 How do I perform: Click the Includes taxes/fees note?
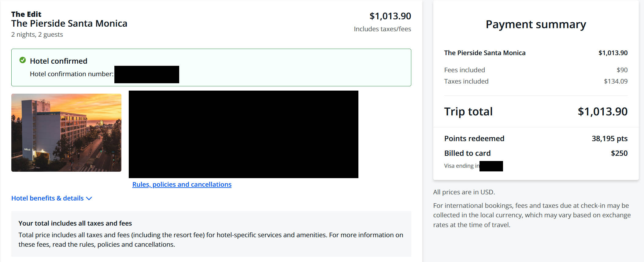click(382, 29)
